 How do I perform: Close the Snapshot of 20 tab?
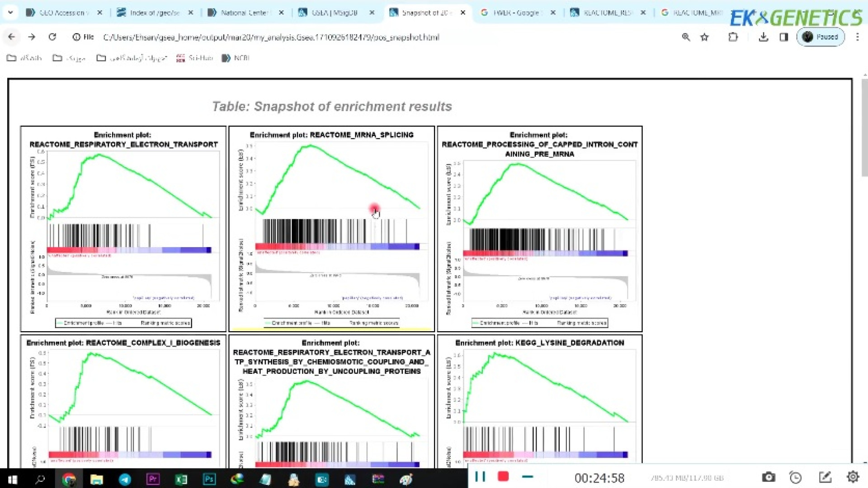pyautogui.click(x=463, y=13)
